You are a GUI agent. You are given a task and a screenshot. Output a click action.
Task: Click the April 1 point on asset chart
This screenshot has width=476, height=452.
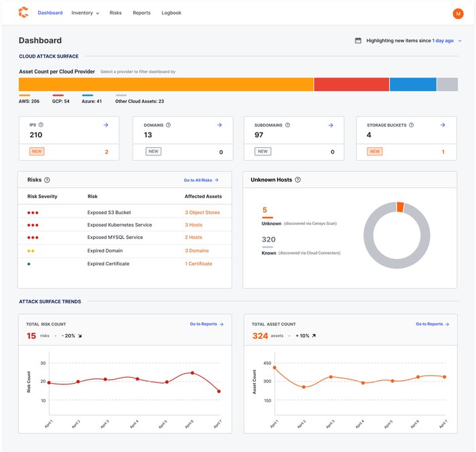point(274,368)
